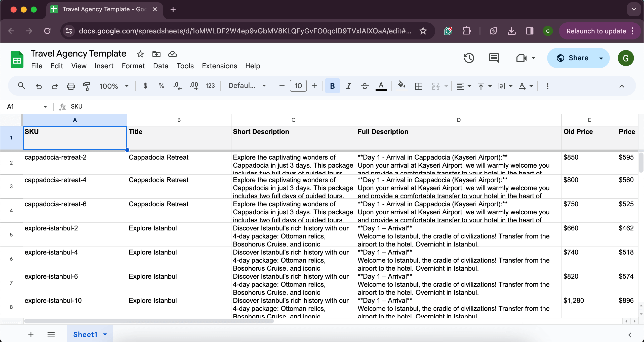Open version history clock icon
This screenshot has width=644, height=342.
pyautogui.click(x=469, y=58)
